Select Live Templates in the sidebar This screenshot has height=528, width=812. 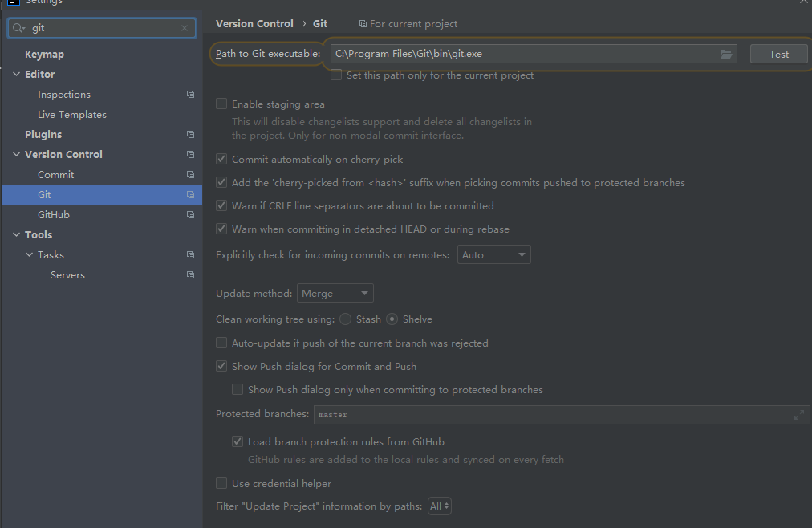click(71, 114)
